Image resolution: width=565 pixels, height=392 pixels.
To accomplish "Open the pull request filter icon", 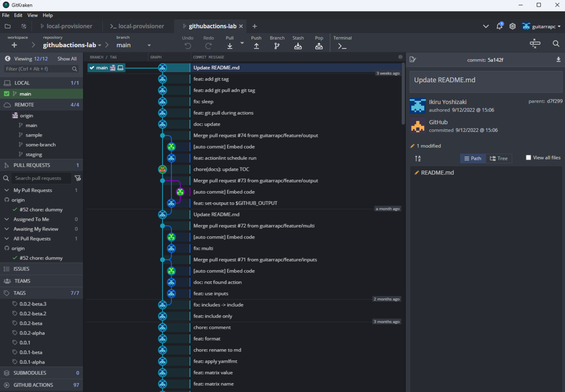I will [x=78, y=178].
